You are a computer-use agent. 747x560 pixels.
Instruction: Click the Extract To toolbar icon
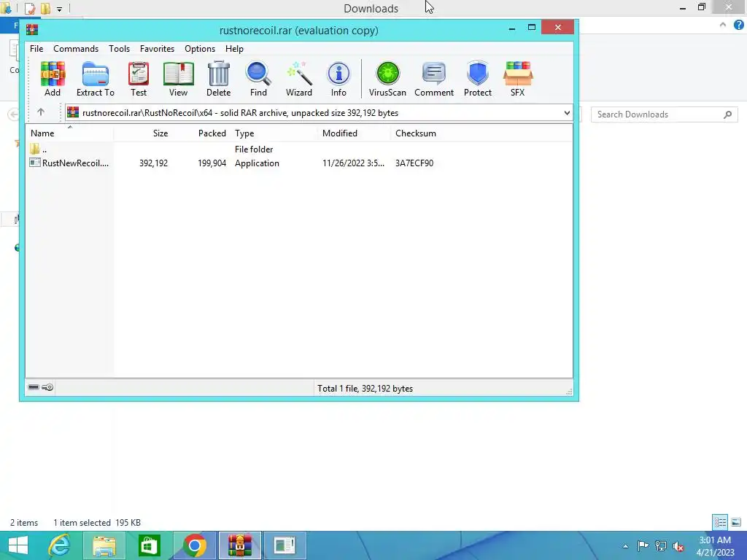click(x=96, y=79)
